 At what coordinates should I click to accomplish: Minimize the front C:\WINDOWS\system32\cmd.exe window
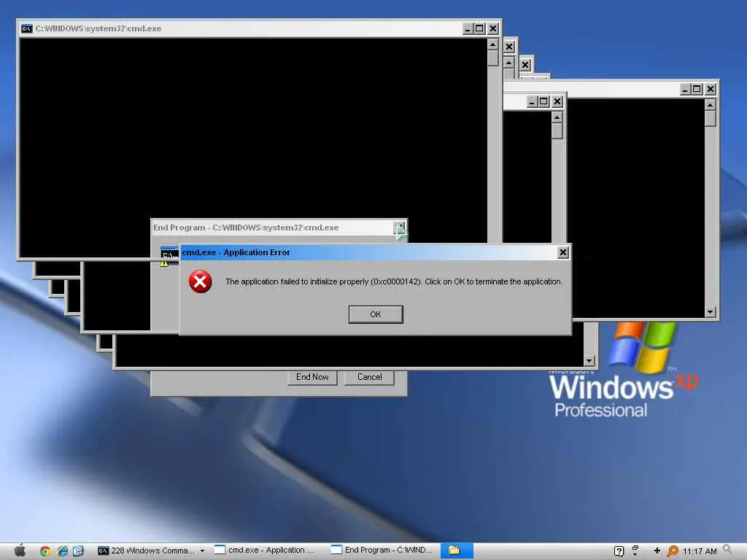(468, 28)
